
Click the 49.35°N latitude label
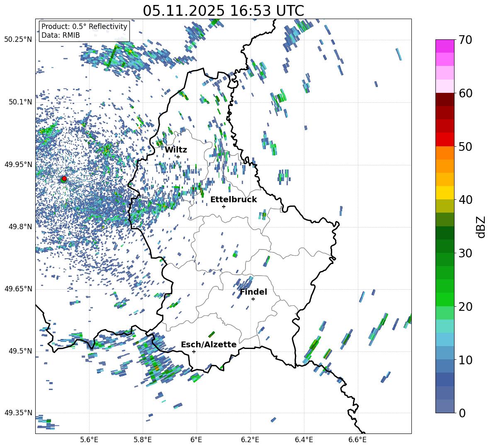click(18, 413)
